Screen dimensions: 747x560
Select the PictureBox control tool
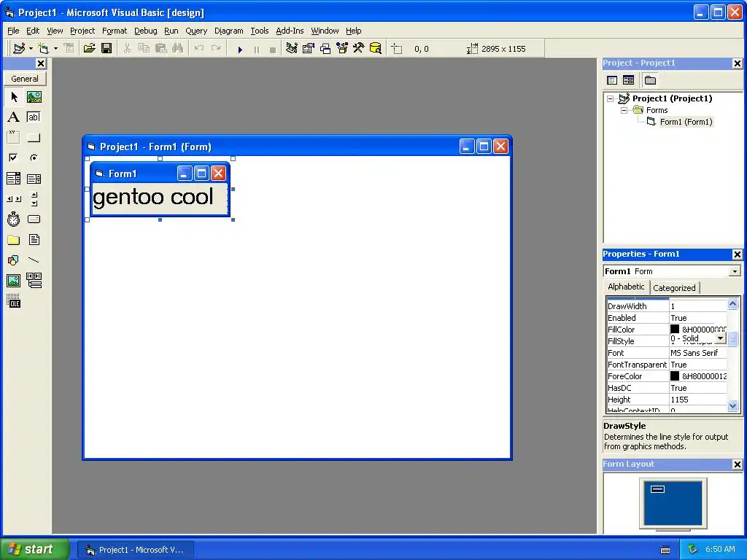(x=34, y=97)
